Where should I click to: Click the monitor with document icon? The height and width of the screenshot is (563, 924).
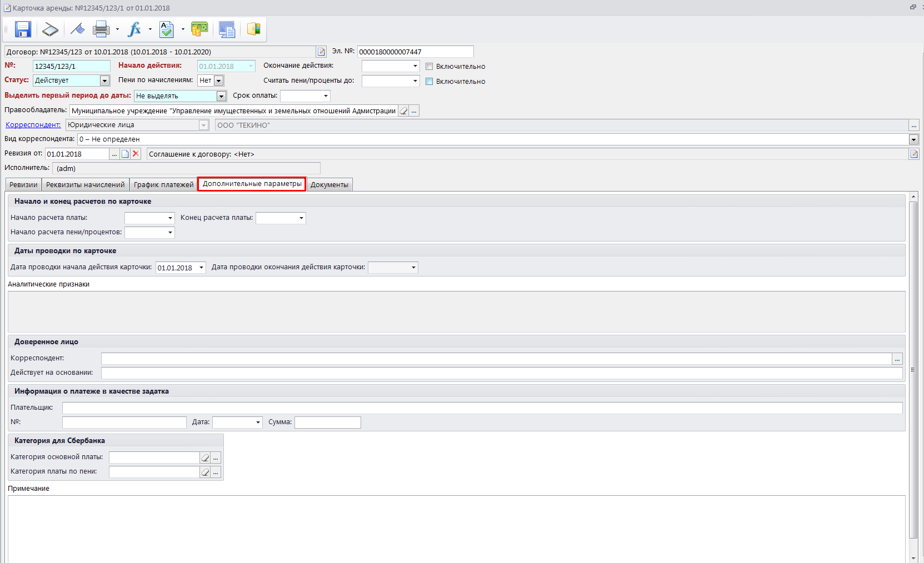(227, 29)
